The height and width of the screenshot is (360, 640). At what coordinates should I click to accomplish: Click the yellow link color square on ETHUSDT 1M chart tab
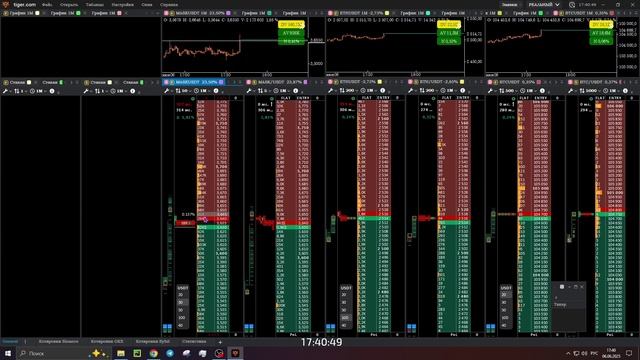pos(387,13)
